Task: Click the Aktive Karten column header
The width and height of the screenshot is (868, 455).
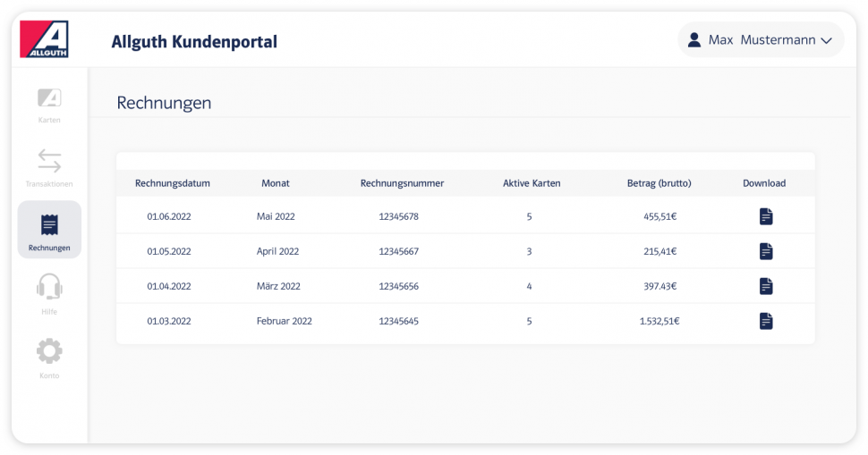Action: click(x=532, y=183)
